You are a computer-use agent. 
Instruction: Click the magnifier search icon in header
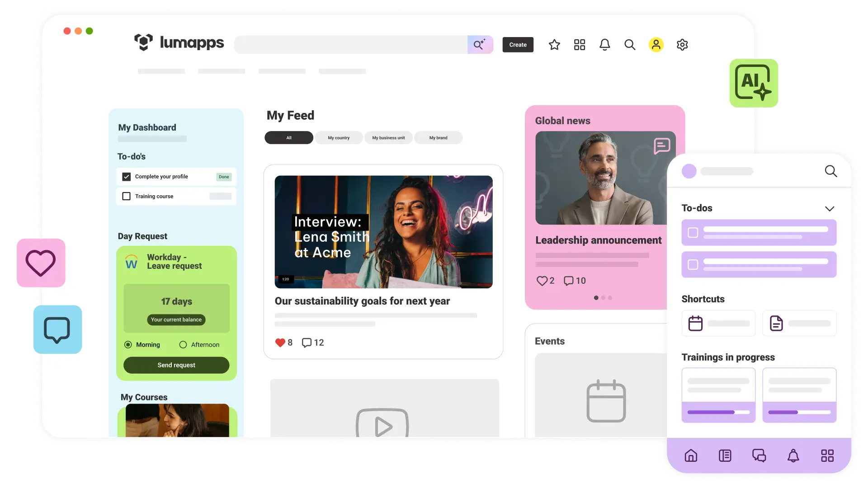pyautogui.click(x=630, y=45)
